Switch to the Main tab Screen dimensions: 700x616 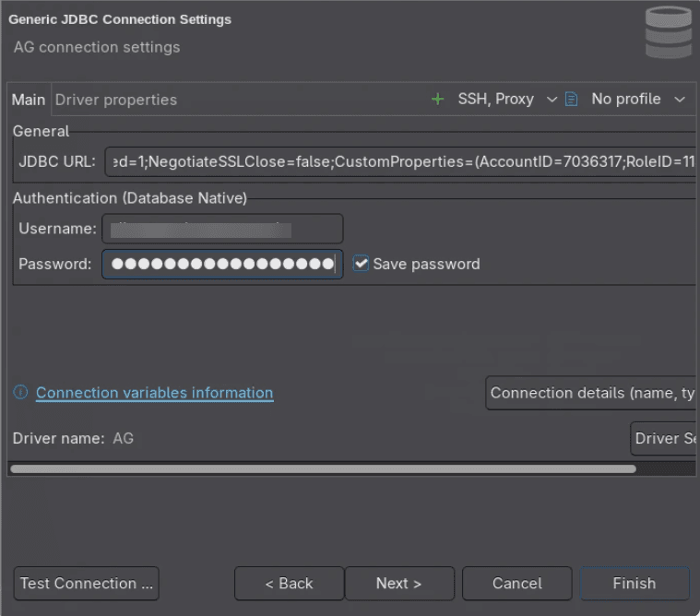29,100
